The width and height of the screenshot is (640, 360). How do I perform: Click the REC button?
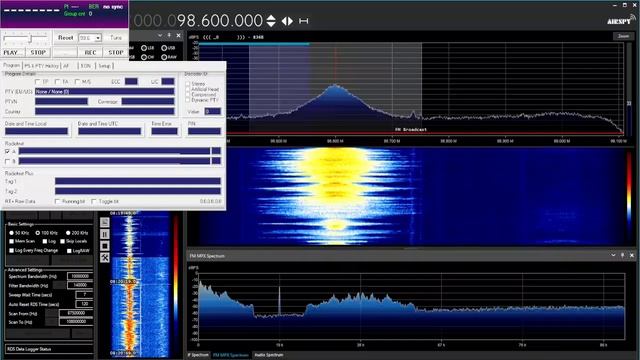point(90,52)
